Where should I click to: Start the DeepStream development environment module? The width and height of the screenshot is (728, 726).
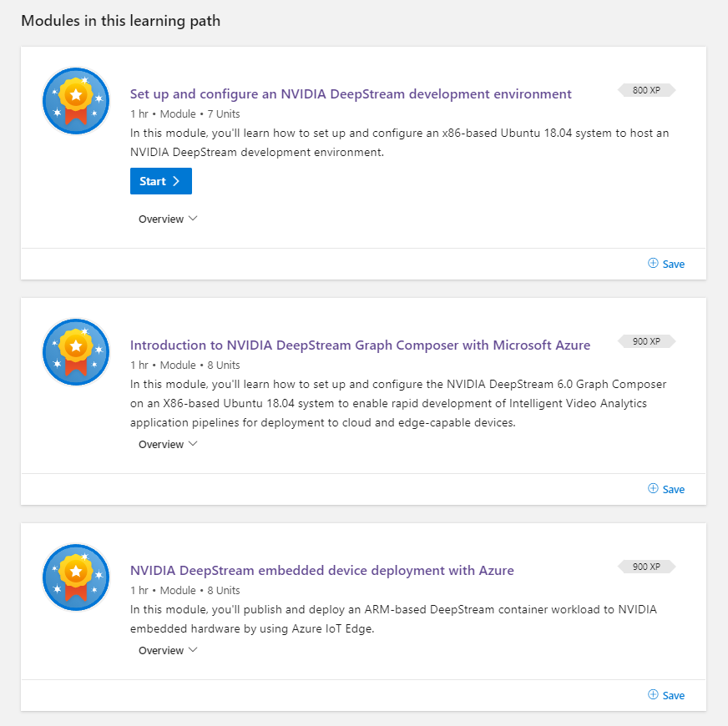pos(161,181)
